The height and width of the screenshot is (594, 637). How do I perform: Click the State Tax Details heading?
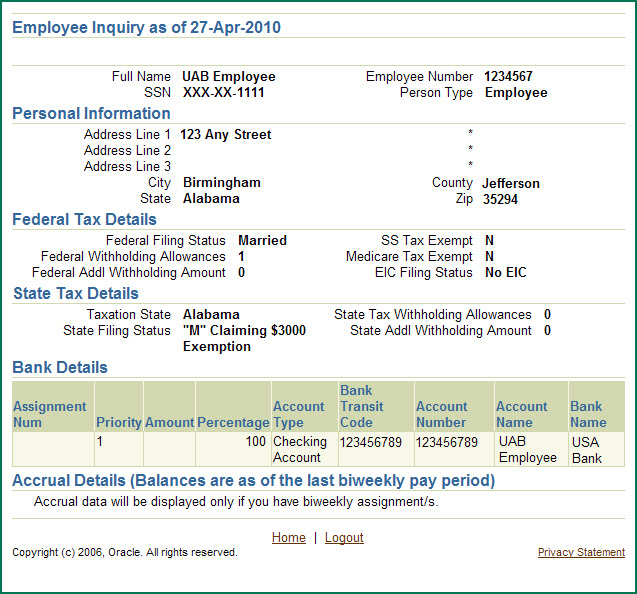click(76, 293)
